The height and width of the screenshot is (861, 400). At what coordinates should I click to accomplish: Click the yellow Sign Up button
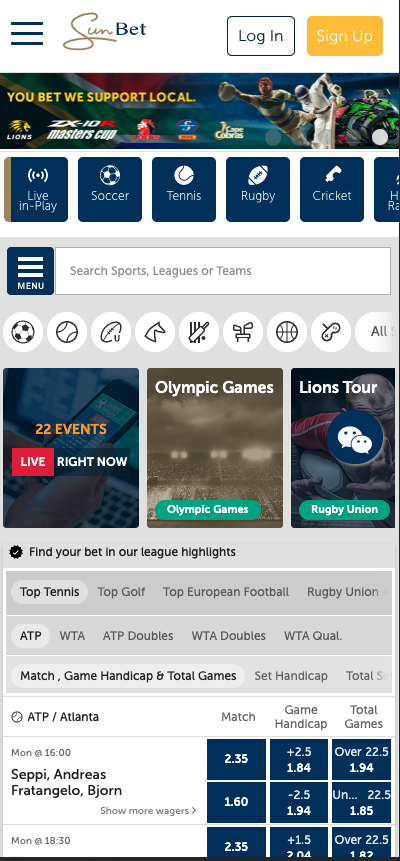point(345,36)
